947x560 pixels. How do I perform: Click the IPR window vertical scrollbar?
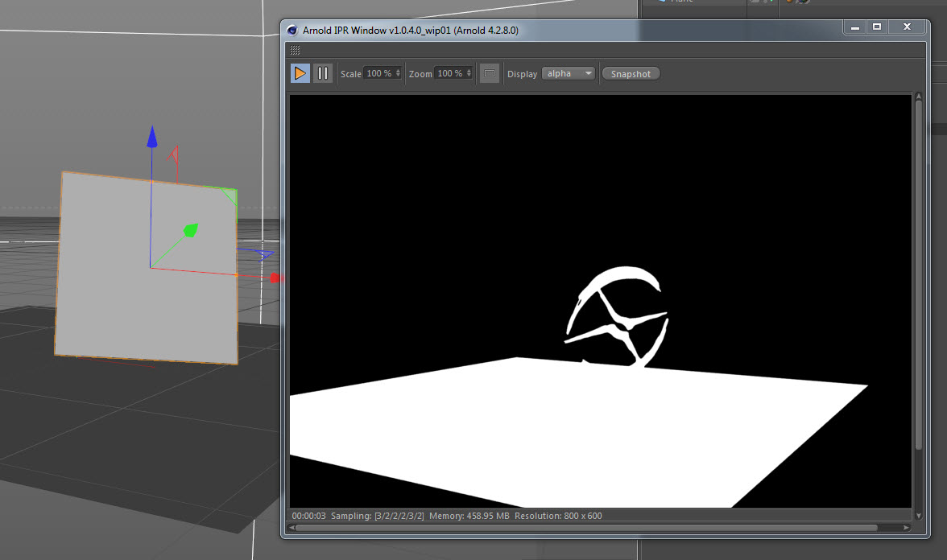(918, 274)
